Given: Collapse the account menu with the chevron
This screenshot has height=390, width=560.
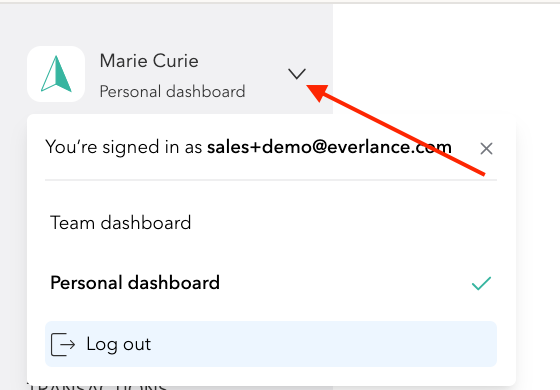Looking at the screenshot, I should [x=297, y=74].
